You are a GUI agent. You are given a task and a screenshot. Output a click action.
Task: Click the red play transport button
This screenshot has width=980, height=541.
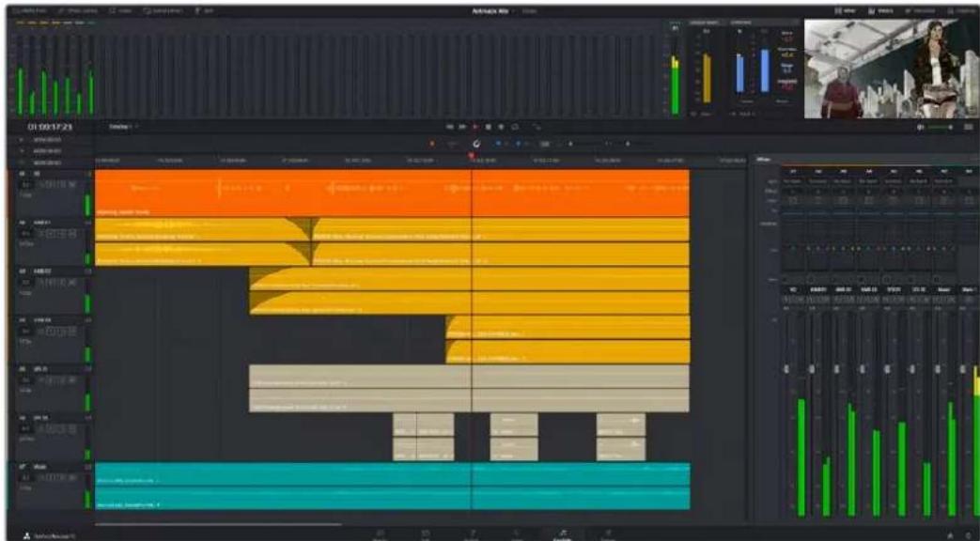pos(475,127)
